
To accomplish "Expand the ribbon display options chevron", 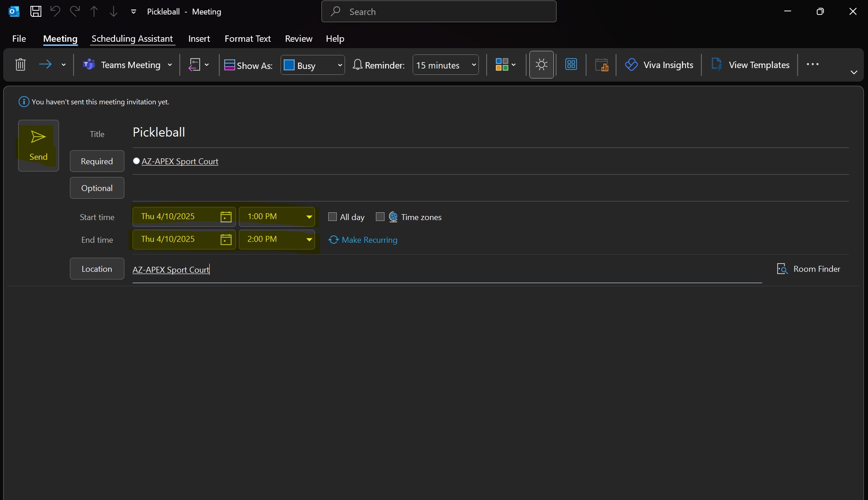I will 854,72.
